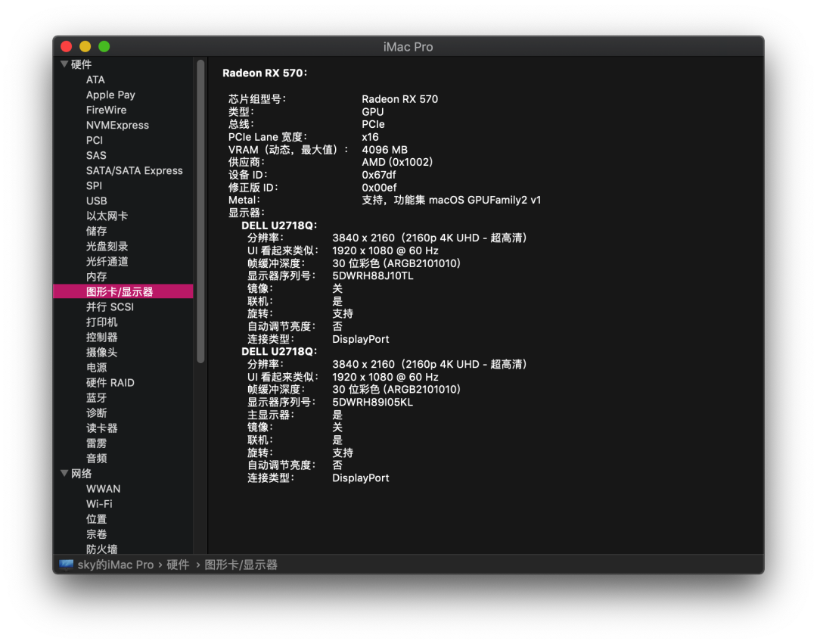Image resolution: width=817 pixels, height=644 pixels.
Task: Click 硬件 in the bottom path bar
Action: [x=178, y=565]
